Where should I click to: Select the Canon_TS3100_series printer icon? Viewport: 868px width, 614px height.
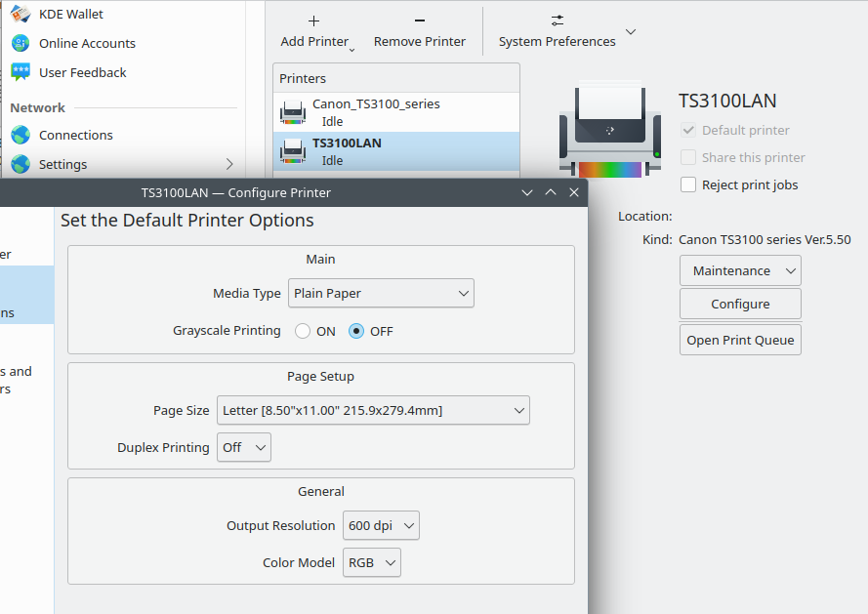tap(293, 112)
